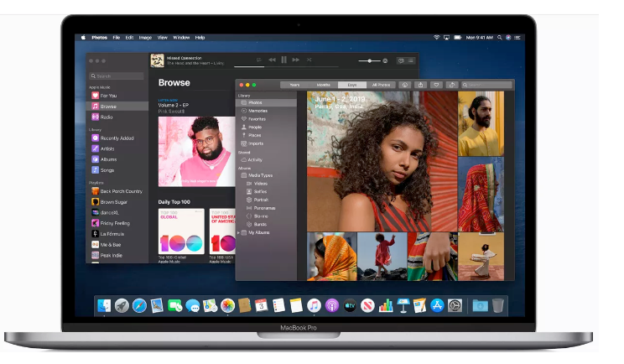
Task: Click the Music playback progress bar
Action: click(286, 66)
